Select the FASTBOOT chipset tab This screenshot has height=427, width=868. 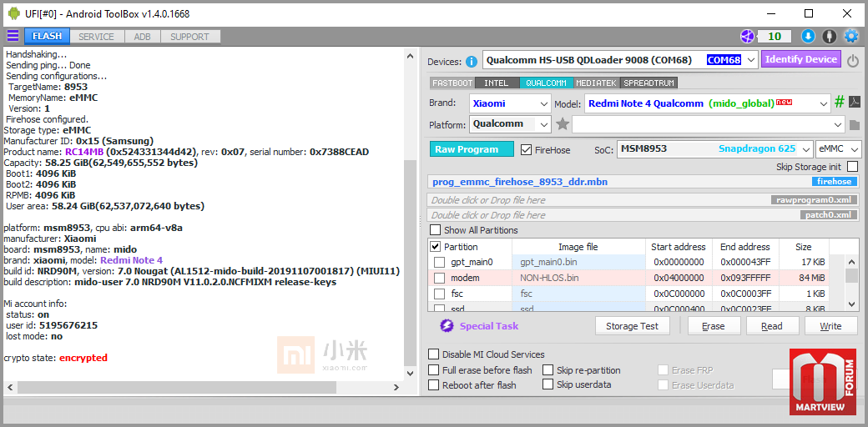[452, 83]
